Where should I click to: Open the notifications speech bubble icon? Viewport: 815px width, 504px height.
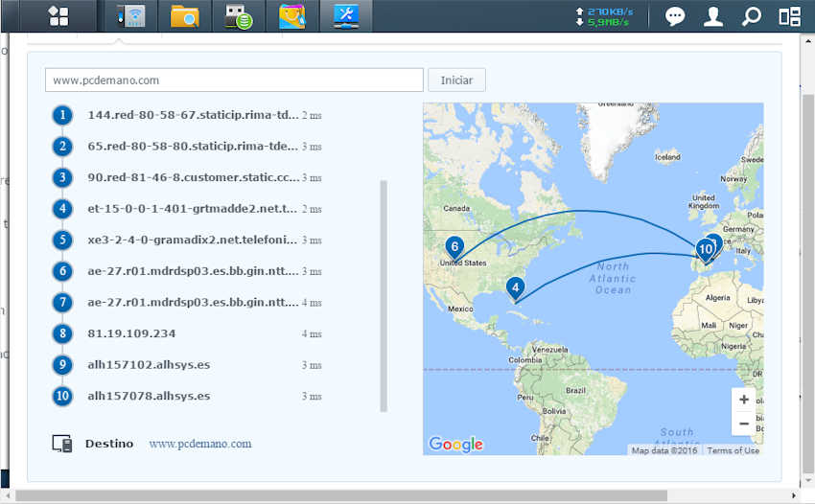click(675, 16)
